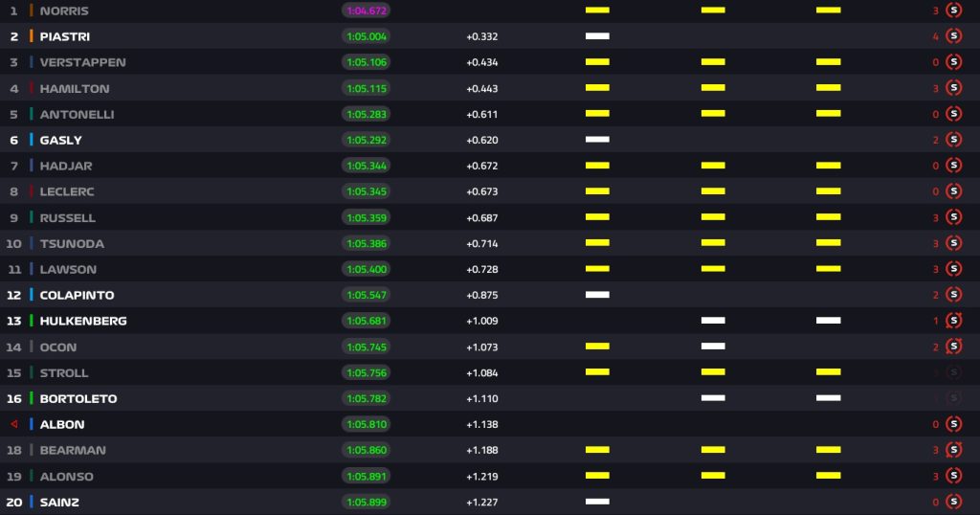Click Gasly's soft tyre compound icon
This screenshot has width=980, height=515.
(x=953, y=140)
